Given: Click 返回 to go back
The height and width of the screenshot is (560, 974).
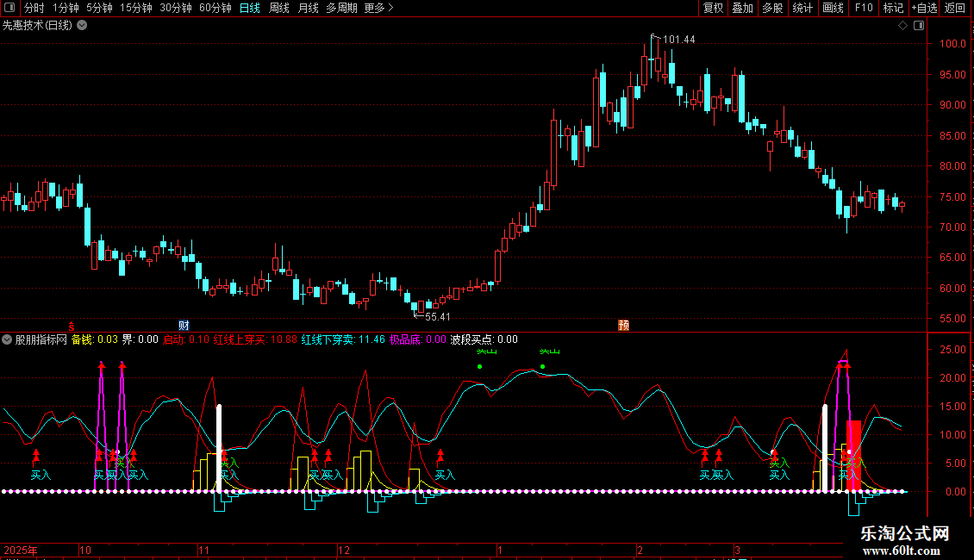Looking at the screenshot, I should pos(955,8).
